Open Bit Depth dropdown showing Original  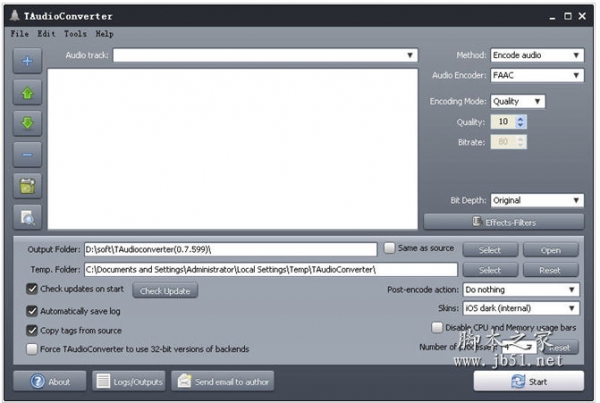[537, 200]
